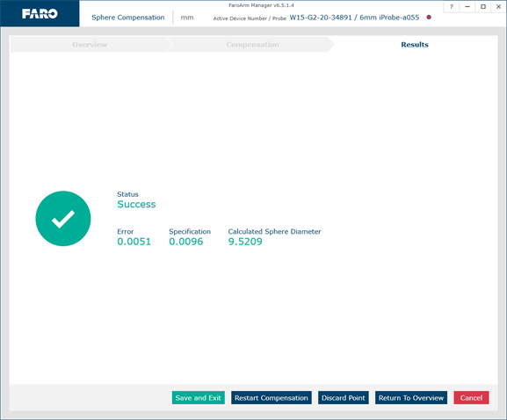Image resolution: width=507 pixels, height=420 pixels.
Task: Click the Specification value 0.0096
Action: click(x=186, y=242)
